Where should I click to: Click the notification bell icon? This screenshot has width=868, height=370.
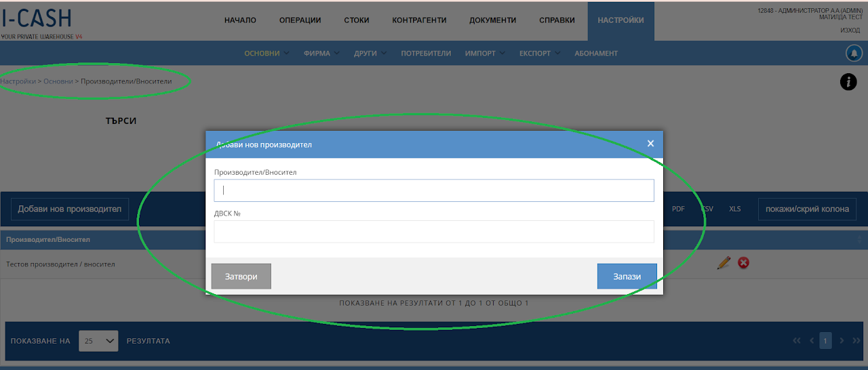[854, 53]
